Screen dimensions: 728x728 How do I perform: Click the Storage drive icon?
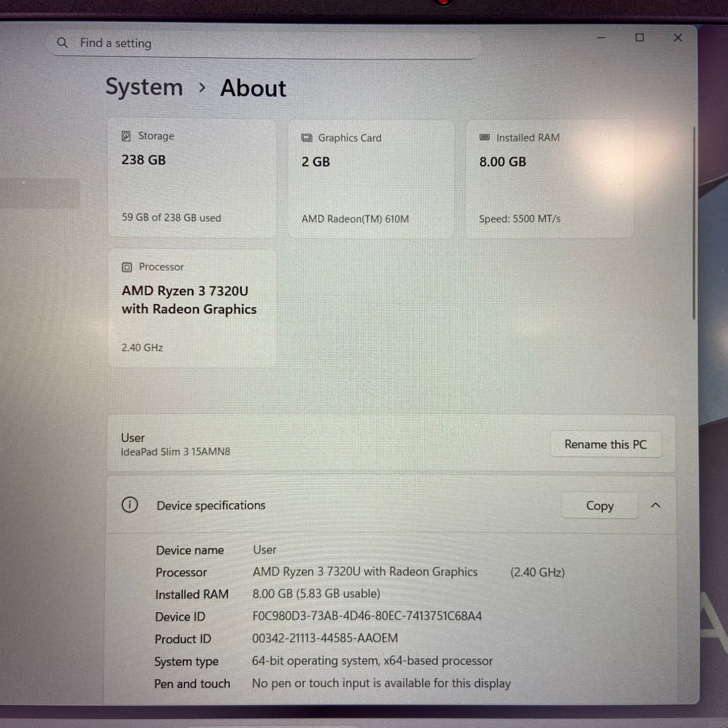click(126, 136)
